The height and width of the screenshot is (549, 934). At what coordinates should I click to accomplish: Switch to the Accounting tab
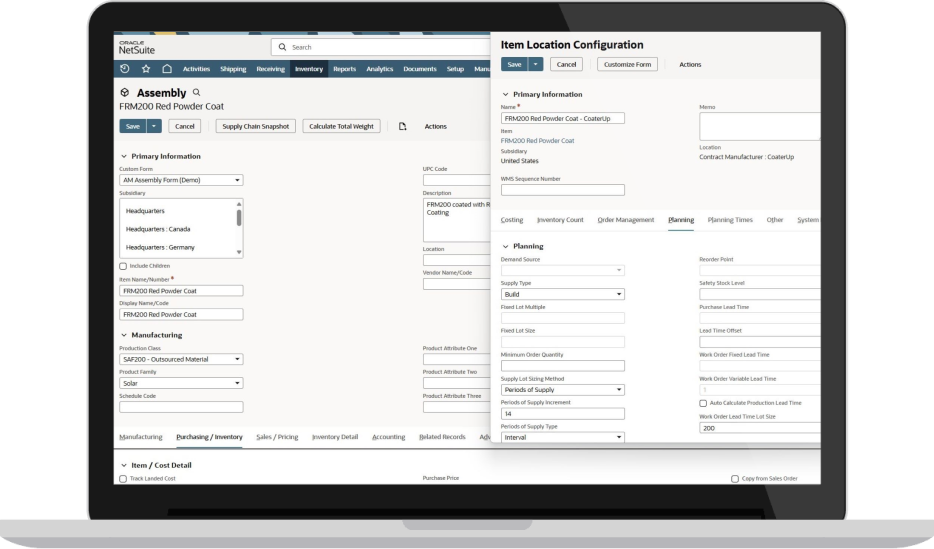pos(388,437)
